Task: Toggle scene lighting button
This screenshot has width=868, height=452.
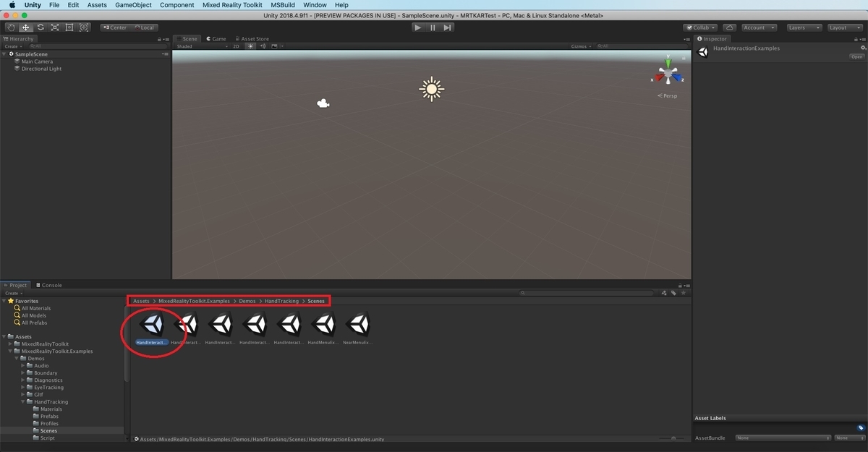Action: [x=251, y=46]
